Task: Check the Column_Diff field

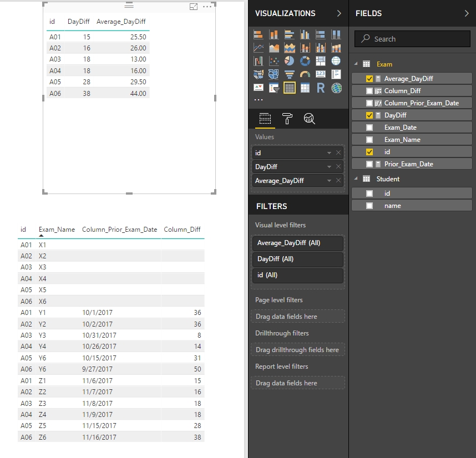Action: 369,91
